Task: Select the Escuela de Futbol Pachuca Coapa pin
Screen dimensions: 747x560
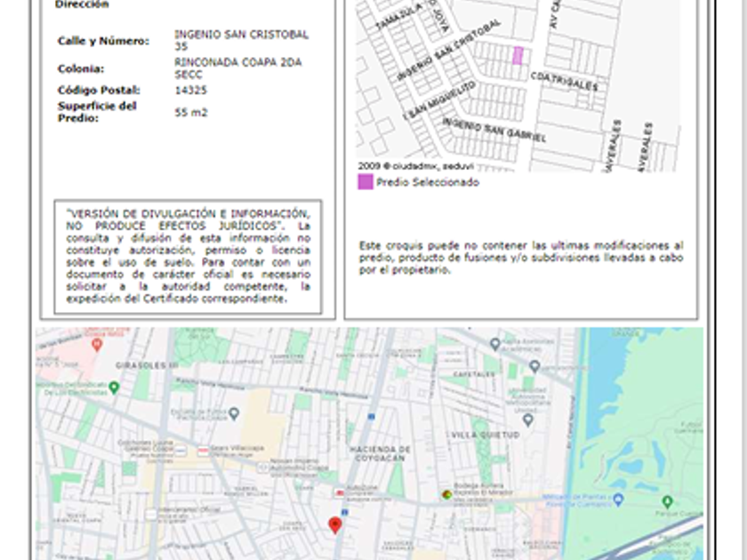Action: pyautogui.click(x=233, y=413)
